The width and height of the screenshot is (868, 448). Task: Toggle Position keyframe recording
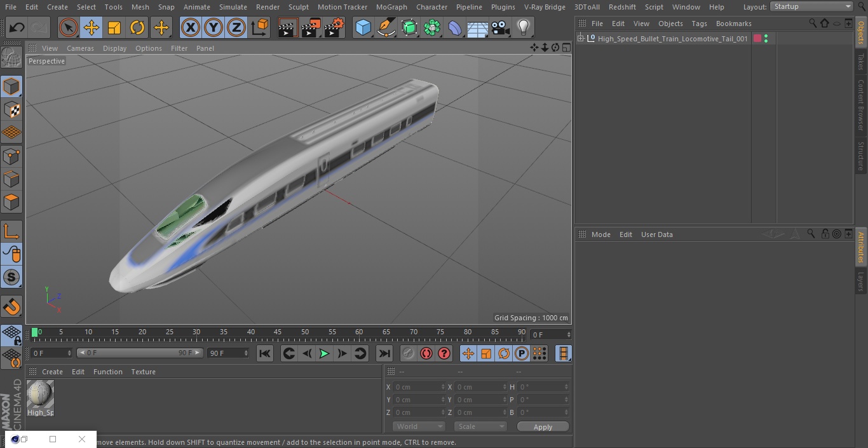[x=468, y=353]
